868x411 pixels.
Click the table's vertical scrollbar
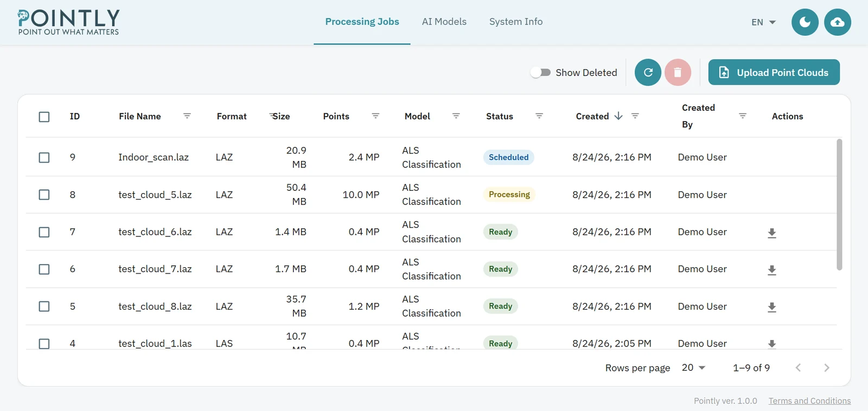point(839,204)
